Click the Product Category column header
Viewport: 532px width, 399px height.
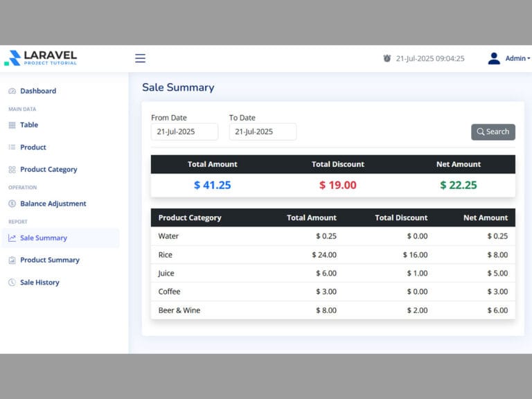(190, 218)
